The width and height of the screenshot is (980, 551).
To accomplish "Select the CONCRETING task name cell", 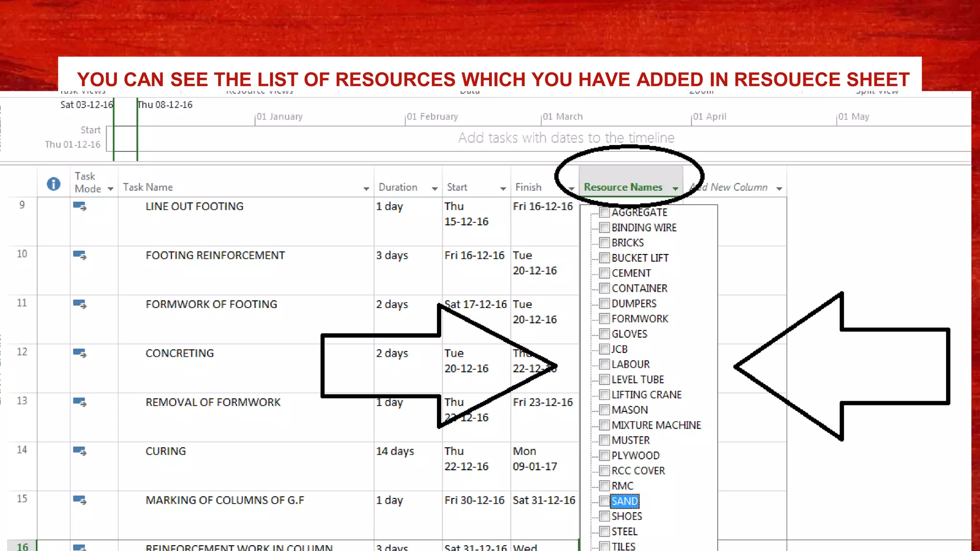I will [x=246, y=368].
